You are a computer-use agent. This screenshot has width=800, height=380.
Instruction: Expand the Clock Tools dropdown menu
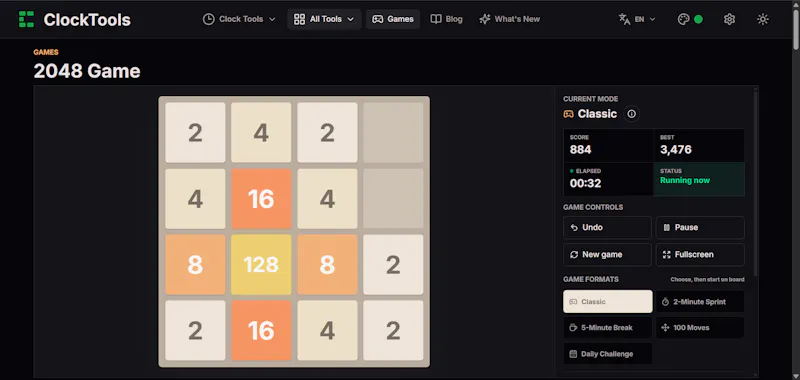coord(239,19)
